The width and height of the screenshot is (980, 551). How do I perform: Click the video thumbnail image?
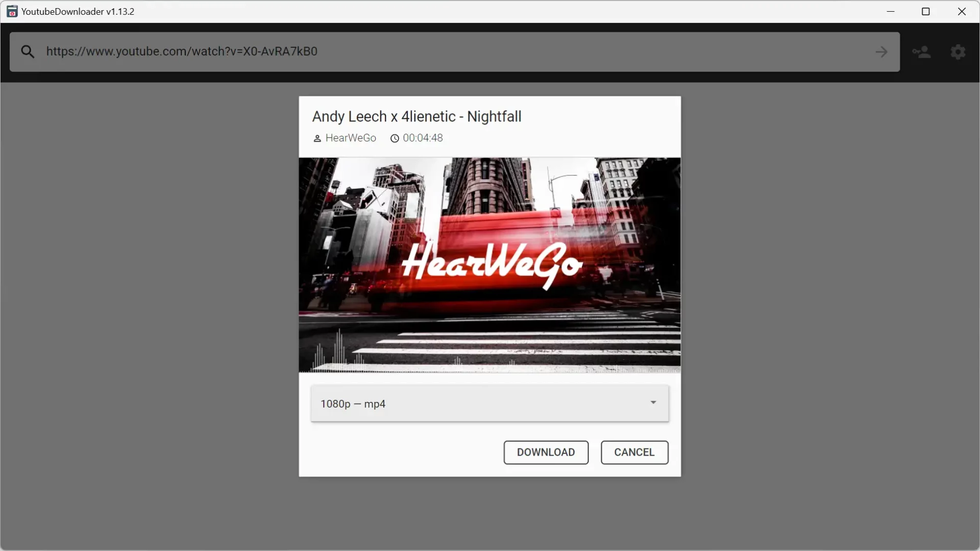489,265
